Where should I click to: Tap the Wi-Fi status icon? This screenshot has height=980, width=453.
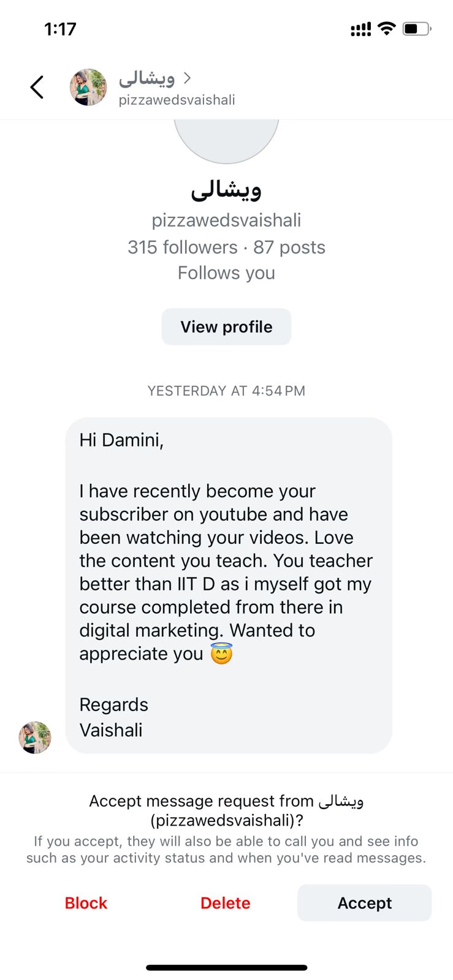point(386,28)
